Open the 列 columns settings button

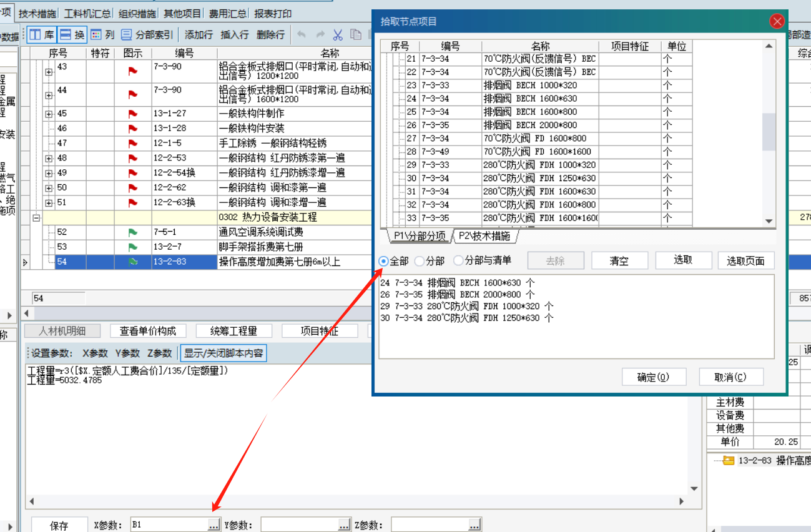102,34
